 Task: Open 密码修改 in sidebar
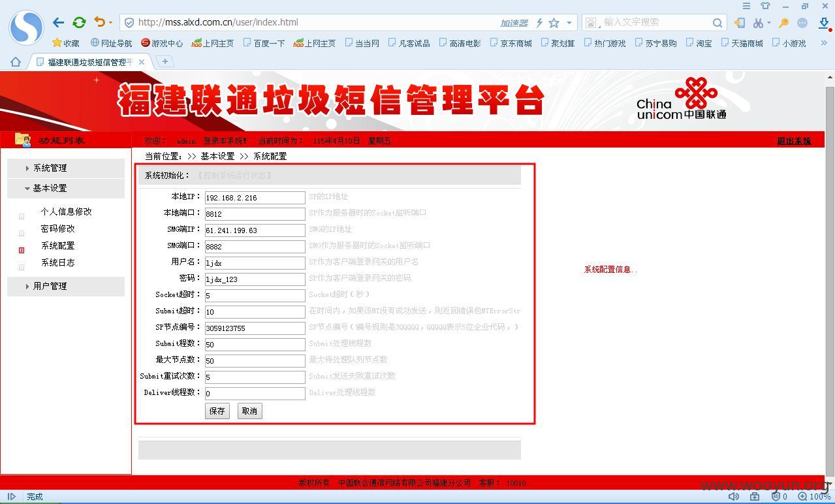[57, 228]
